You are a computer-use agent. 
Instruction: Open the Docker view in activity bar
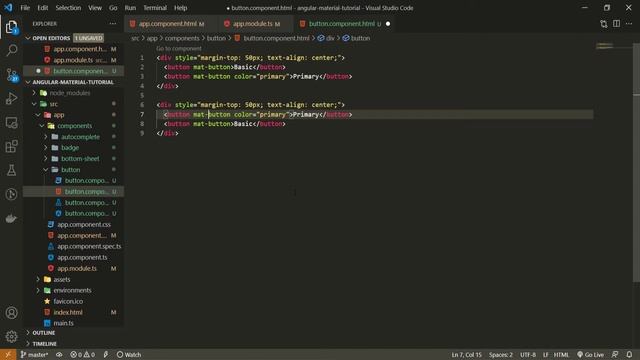[x=11, y=218]
